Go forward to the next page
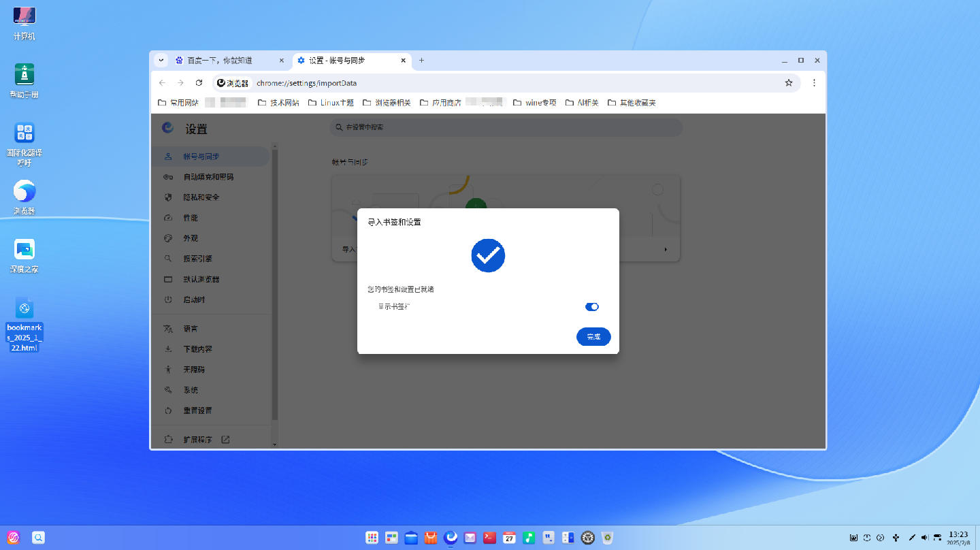This screenshot has width=980, height=550. pos(180,83)
